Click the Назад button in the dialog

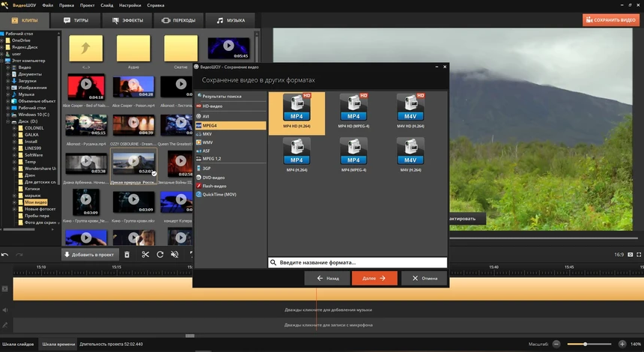327,278
